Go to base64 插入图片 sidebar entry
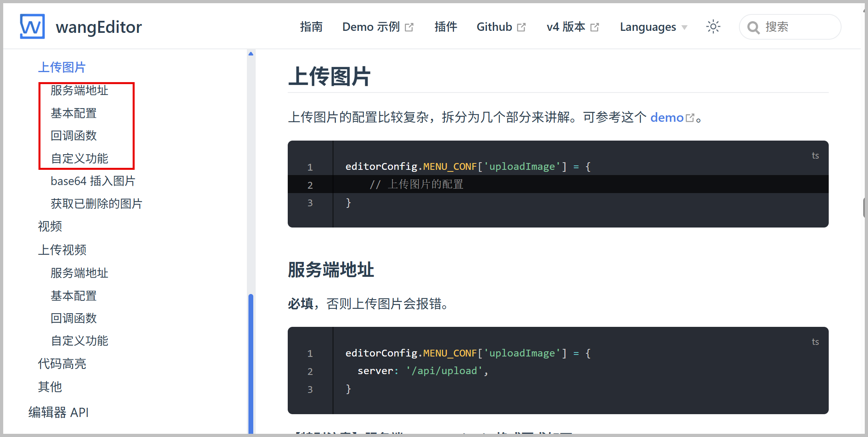Screen dimensions: 868x437 93,181
